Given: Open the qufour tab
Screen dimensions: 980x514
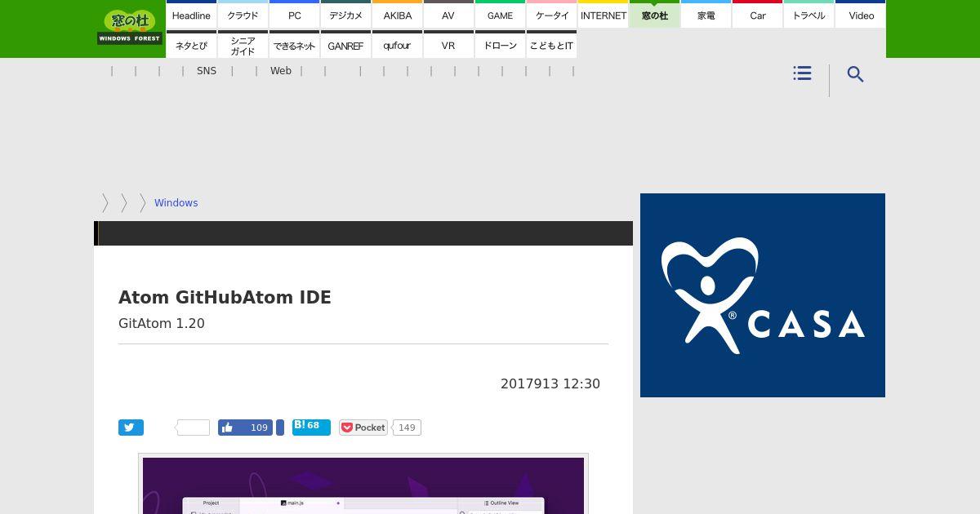Looking at the screenshot, I should pyautogui.click(x=397, y=45).
